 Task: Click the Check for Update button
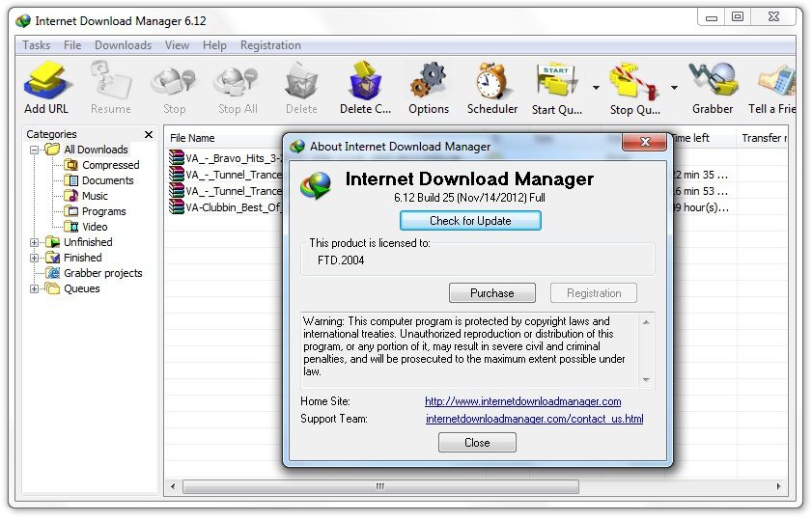click(470, 221)
